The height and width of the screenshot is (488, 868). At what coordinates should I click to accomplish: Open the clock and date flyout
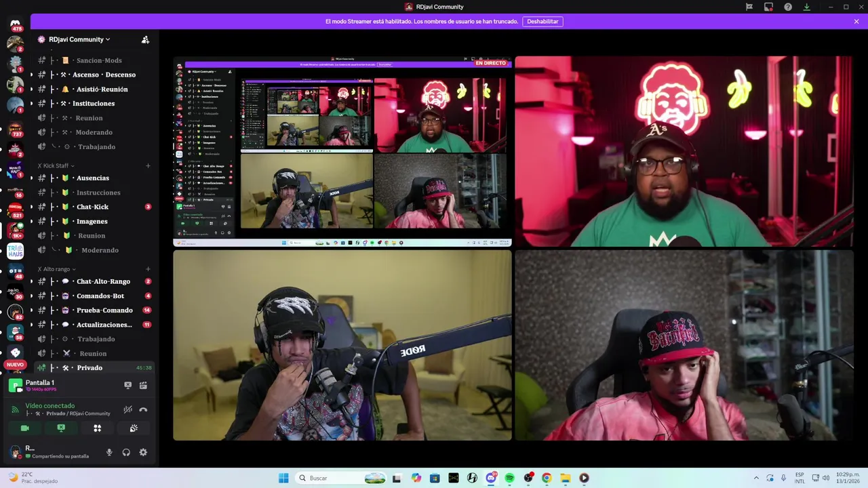pos(848,478)
